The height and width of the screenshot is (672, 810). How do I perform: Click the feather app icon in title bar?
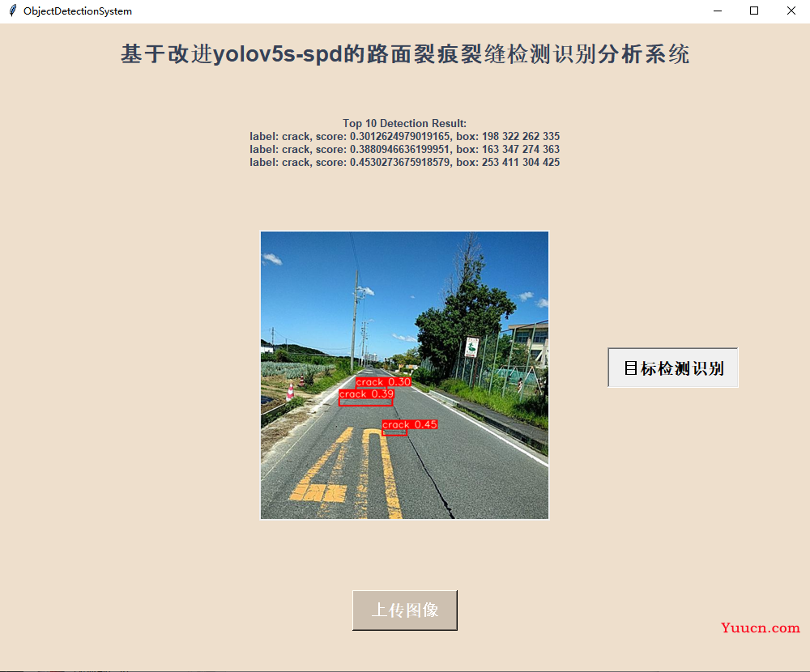click(12, 11)
